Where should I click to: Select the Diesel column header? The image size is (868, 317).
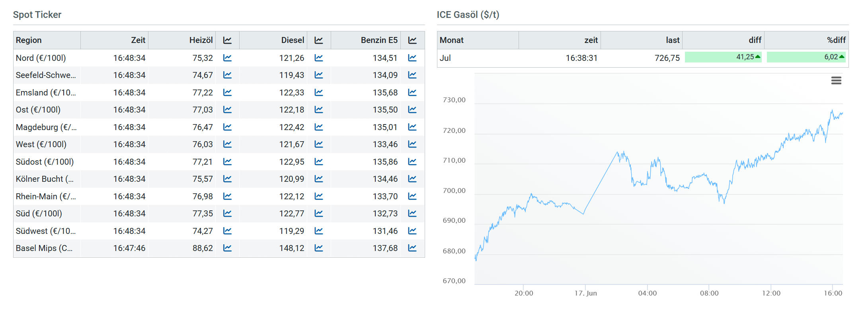pos(293,40)
